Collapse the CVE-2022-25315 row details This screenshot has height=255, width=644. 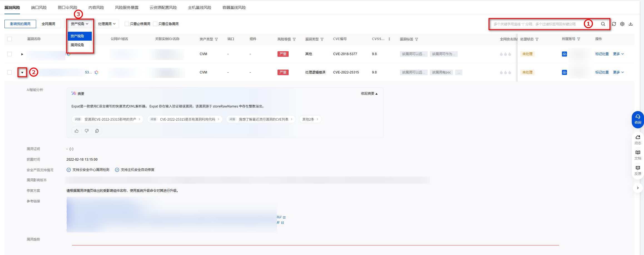click(x=22, y=72)
